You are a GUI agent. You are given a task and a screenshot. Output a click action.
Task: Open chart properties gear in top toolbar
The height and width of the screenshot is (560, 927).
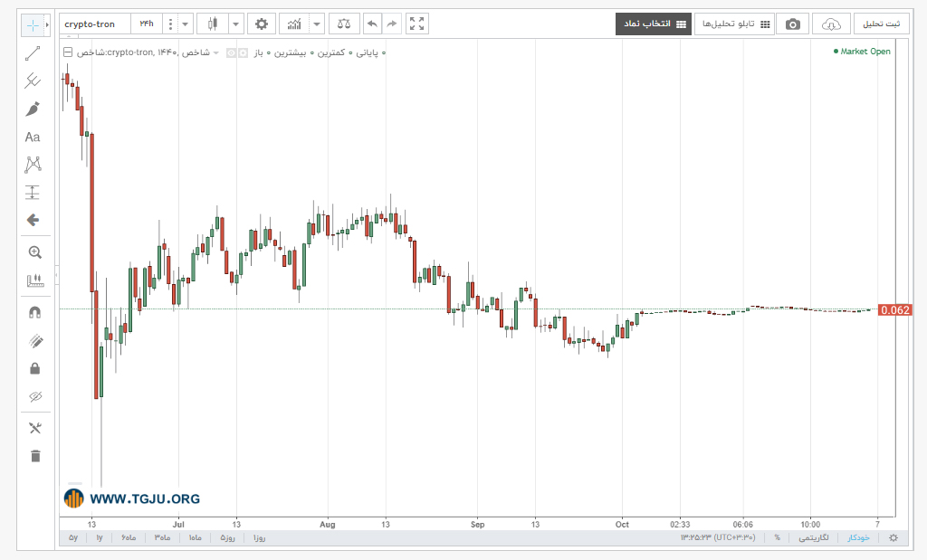(262, 24)
